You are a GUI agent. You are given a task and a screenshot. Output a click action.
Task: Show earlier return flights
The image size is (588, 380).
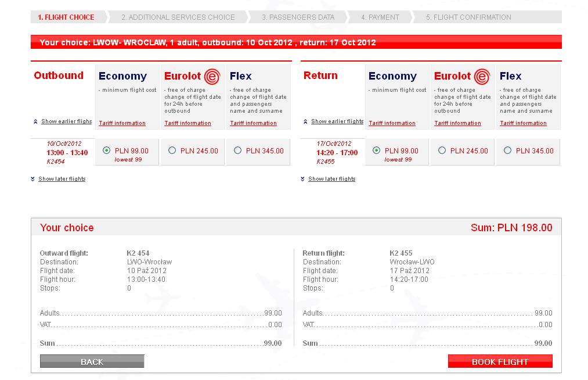click(337, 121)
